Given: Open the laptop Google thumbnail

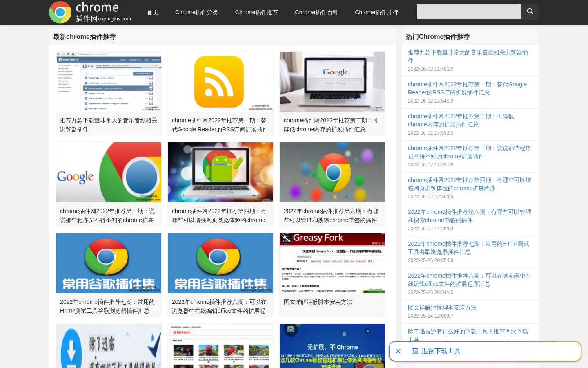Looking at the screenshot, I should click(x=332, y=81).
